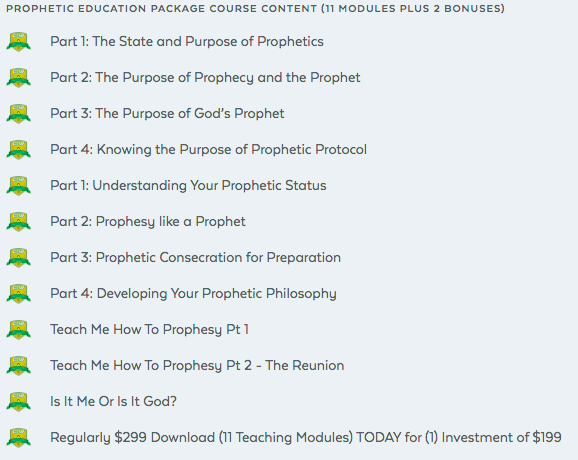The height and width of the screenshot is (460, 578).
Task: Click the badge icon beside the Regularly $299 offer
Action: pos(18,438)
